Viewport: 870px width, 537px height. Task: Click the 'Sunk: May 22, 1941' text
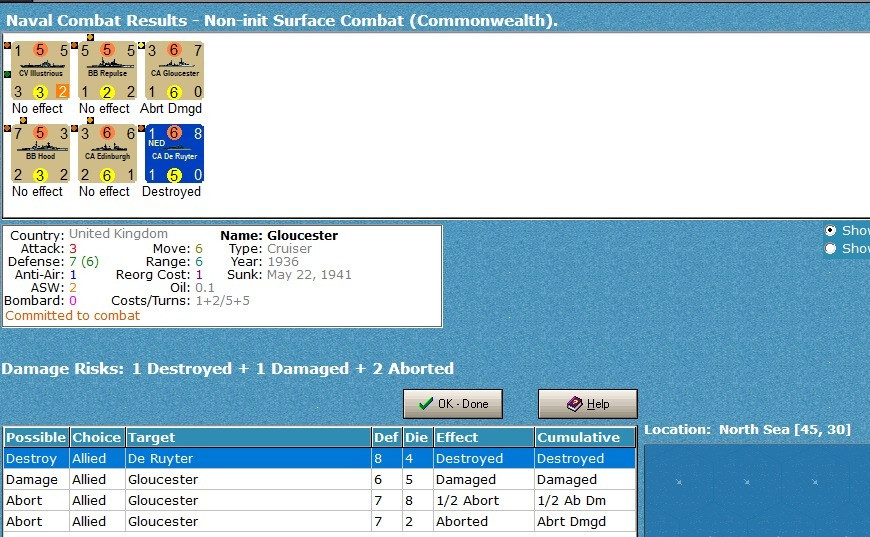click(x=289, y=275)
